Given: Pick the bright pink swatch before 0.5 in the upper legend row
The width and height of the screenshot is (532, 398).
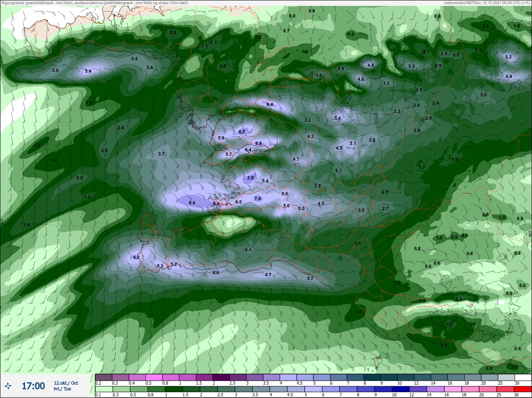Looking at the screenshot, I should click(154, 378).
